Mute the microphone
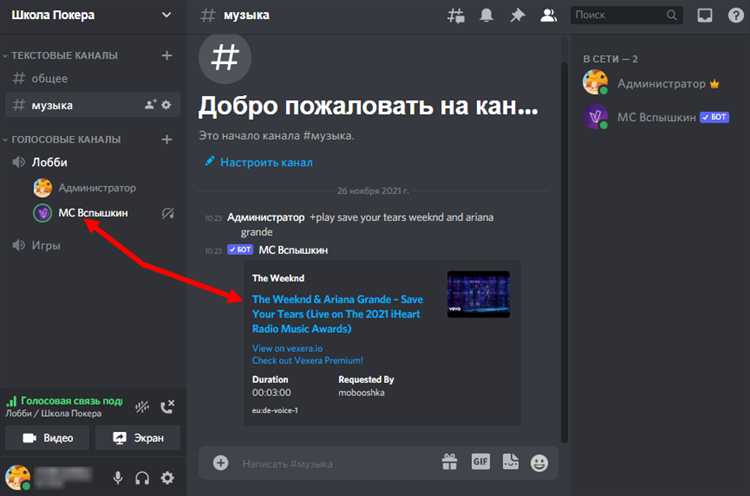The width and height of the screenshot is (750, 496). (118, 478)
